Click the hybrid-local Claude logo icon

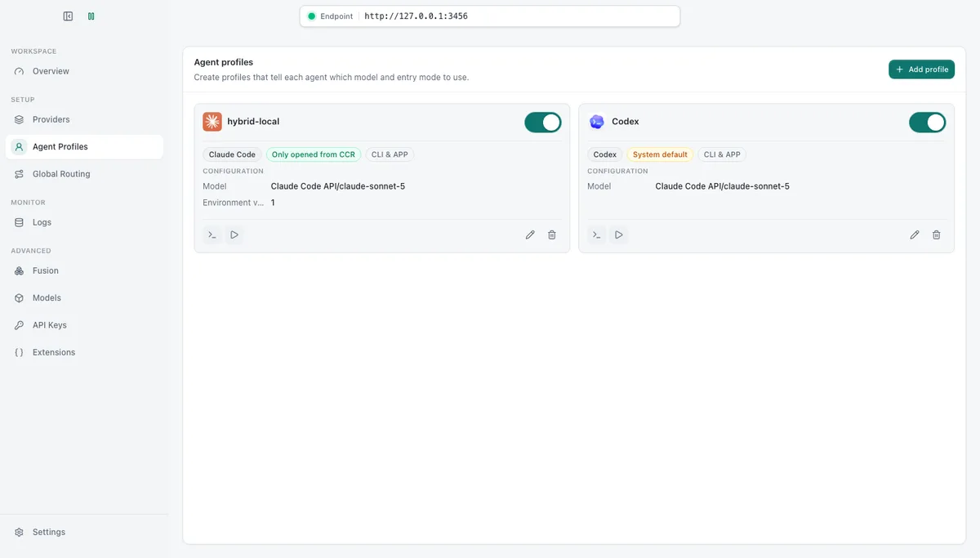pyautogui.click(x=212, y=122)
